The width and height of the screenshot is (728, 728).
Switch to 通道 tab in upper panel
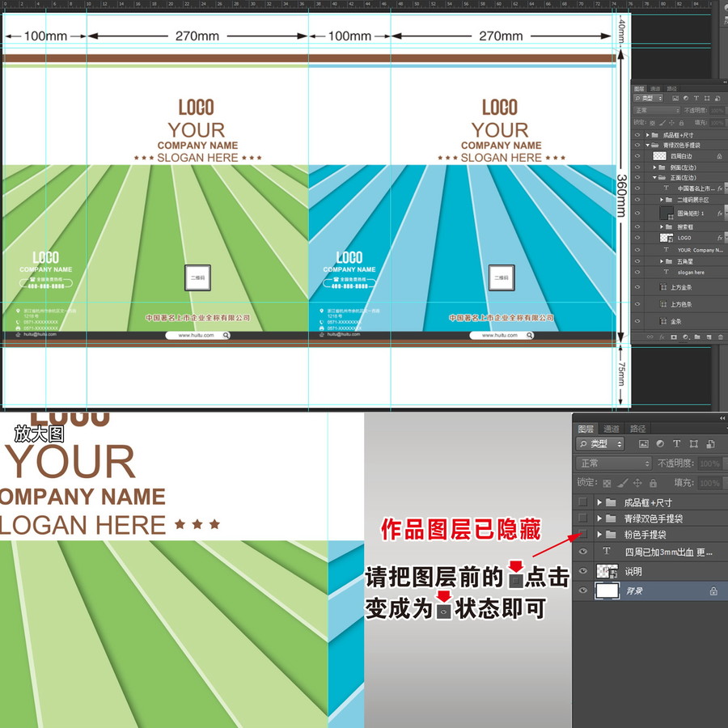pyautogui.click(x=655, y=89)
